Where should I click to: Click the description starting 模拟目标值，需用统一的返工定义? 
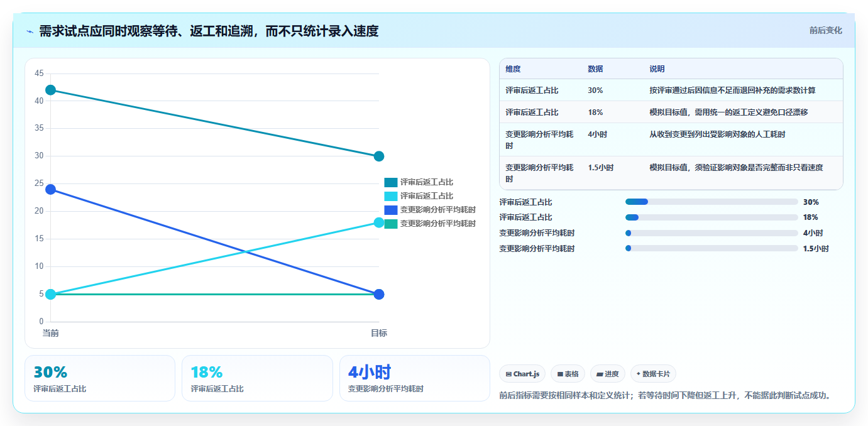tap(728, 112)
